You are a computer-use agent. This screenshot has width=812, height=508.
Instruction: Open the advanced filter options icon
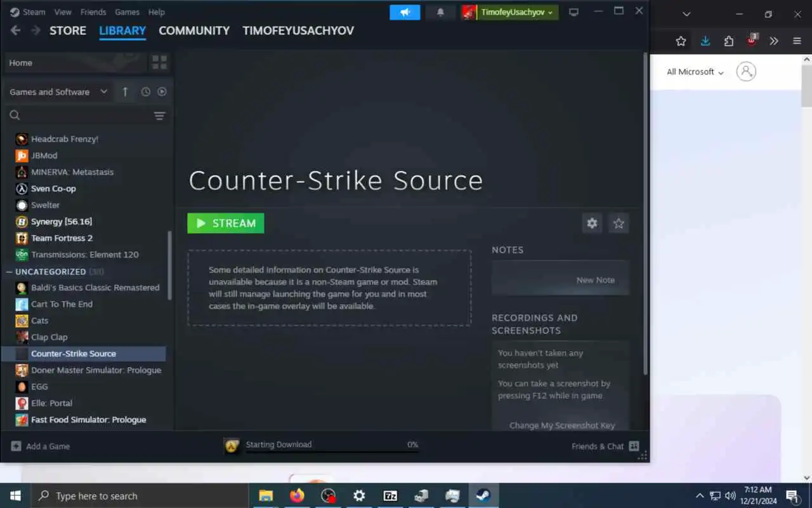click(x=159, y=116)
